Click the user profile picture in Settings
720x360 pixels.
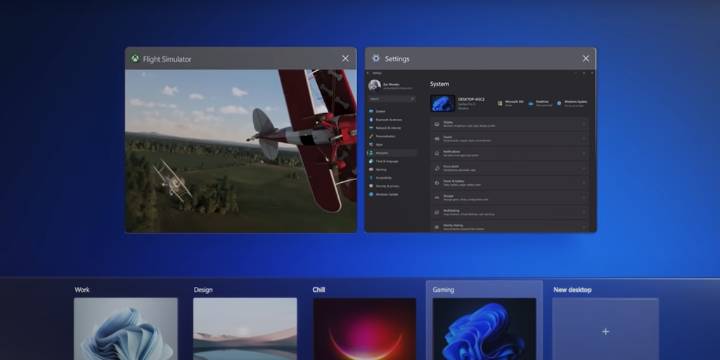374,86
